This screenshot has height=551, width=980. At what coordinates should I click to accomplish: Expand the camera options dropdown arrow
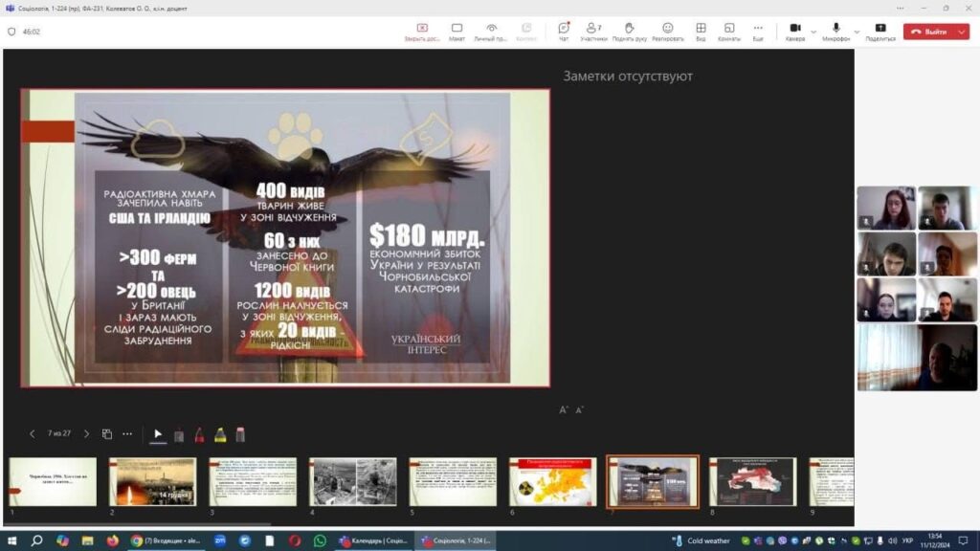(x=813, y=31)
